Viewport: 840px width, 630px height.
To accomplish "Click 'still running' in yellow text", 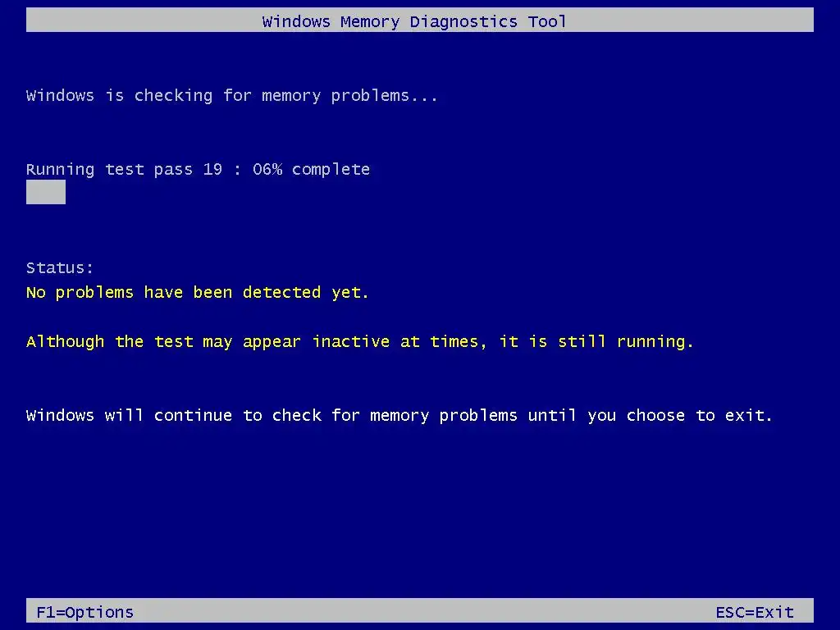I will [x=625, y=342].
